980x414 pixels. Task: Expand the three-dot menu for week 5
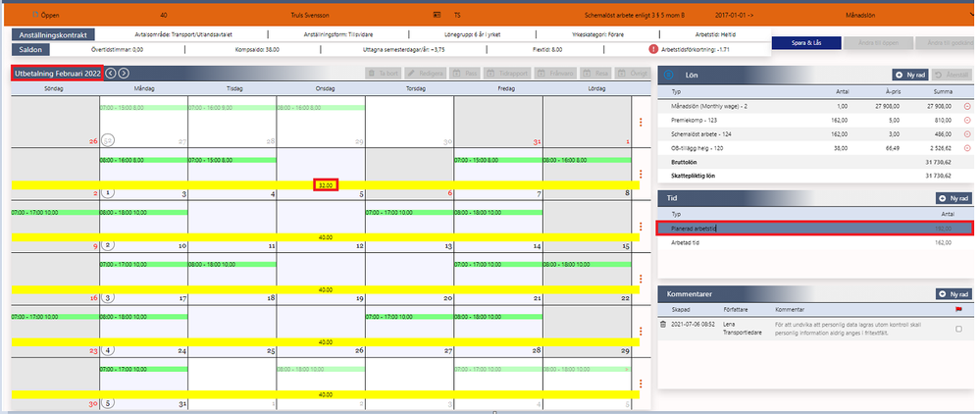[x=641, y=384]
